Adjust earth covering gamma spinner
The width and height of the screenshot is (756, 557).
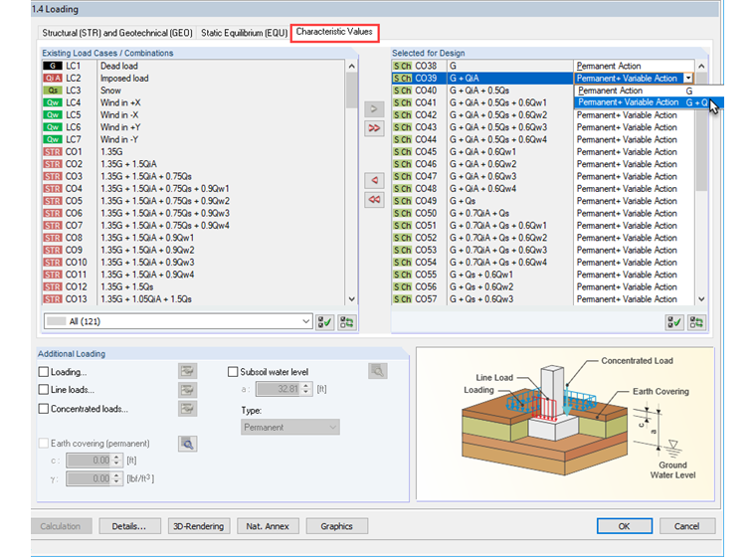(116, 478)
